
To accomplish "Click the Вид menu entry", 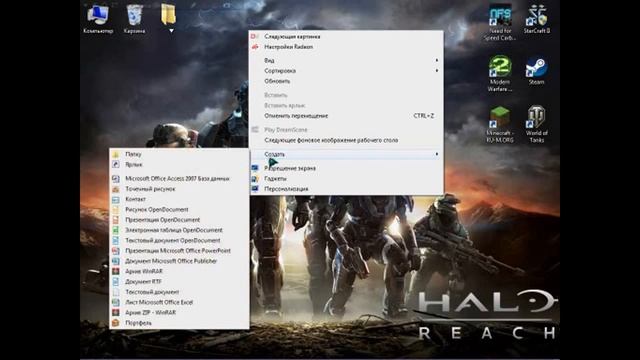I will pos(346,60).
